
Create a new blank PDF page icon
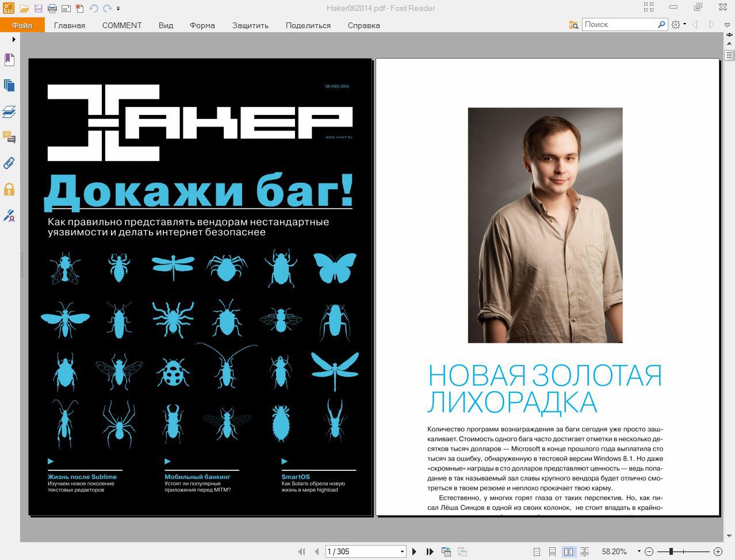(79, 9)
